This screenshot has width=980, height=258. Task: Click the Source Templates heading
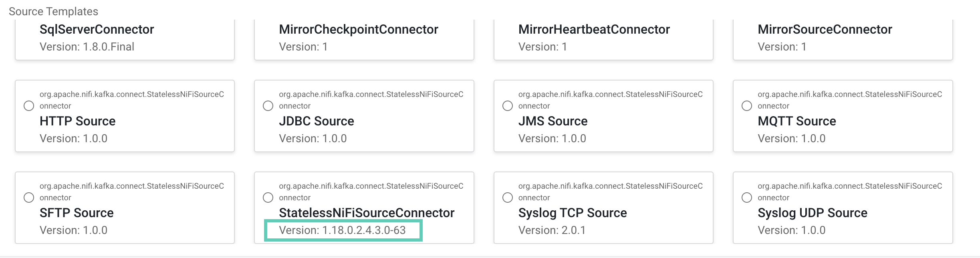click(x=53, y=11)
